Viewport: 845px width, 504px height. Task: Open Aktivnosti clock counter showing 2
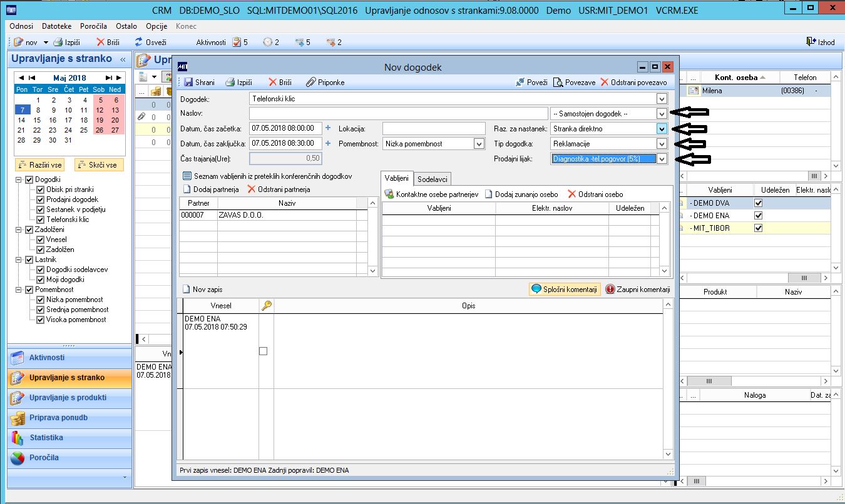(x=271, y=42)
